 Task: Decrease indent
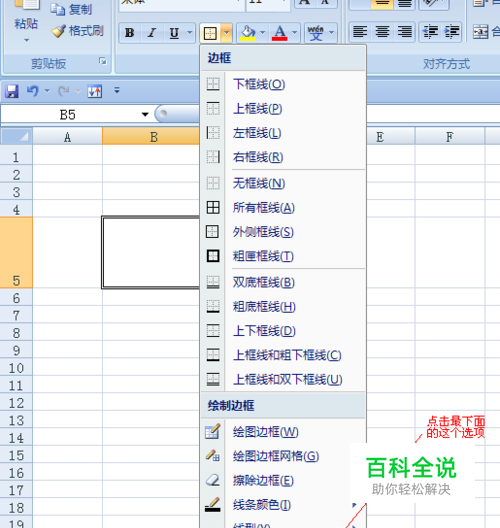pos(430,32)
